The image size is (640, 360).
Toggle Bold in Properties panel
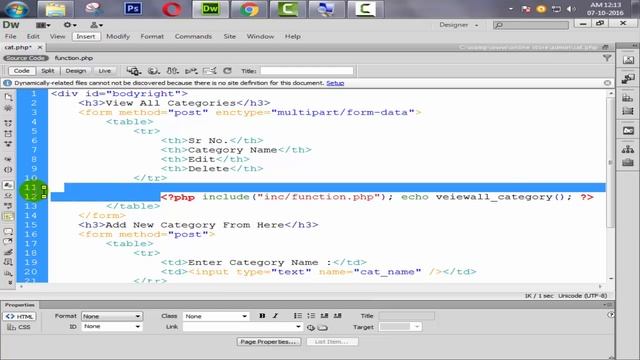[262, 316]
